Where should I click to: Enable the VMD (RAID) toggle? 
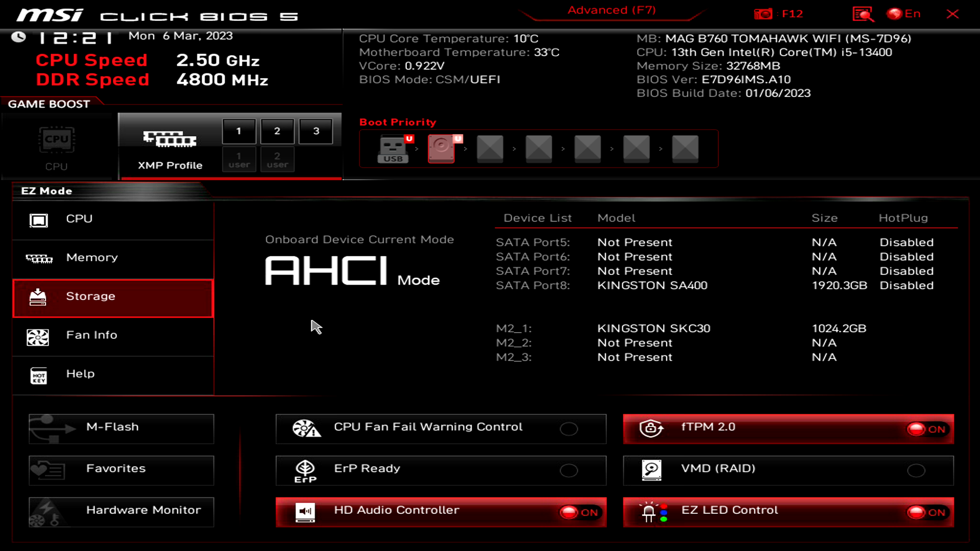point(916,470)
